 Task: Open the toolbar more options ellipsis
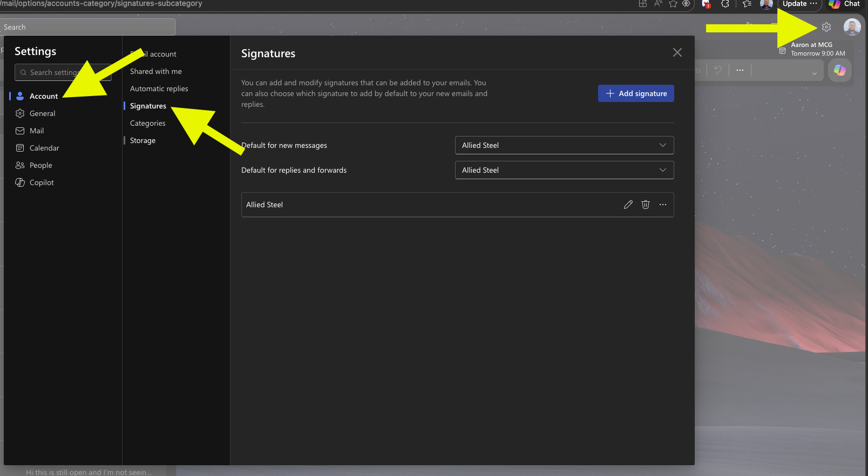pyautogui.click(x=740, y=70)
